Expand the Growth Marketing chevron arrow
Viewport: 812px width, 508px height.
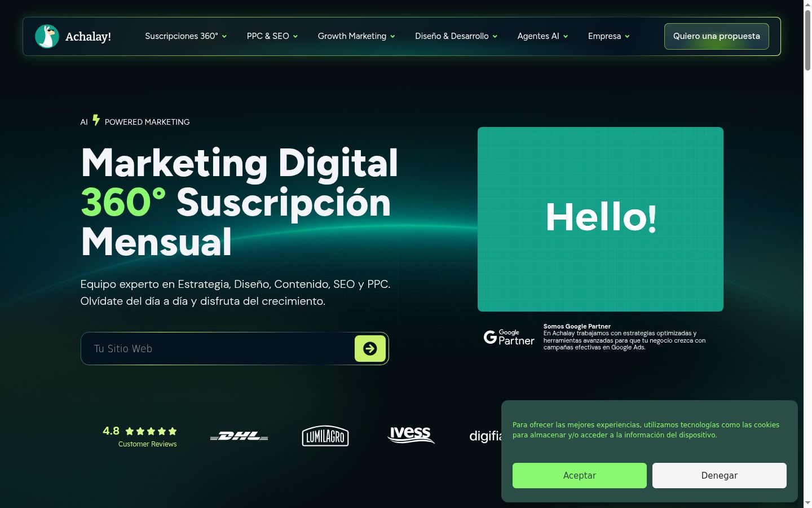coord(392,36)
